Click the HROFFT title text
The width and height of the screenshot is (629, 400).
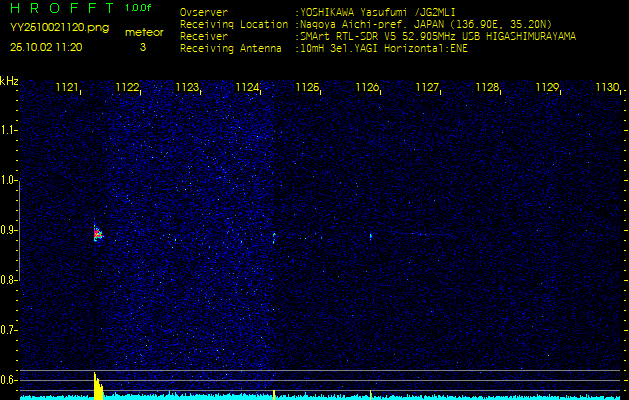tap(60, 8)
